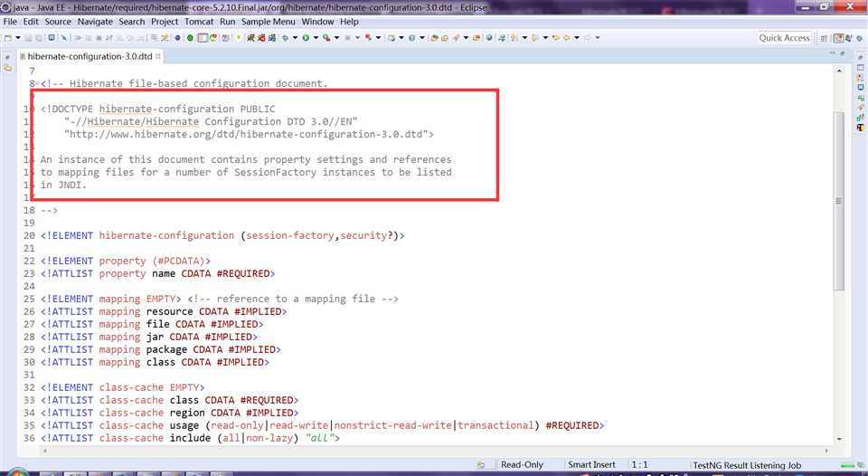Viewport: 868px width, 476px height.
Task: Open the Edit menu
Action: [x=31, y=22]
